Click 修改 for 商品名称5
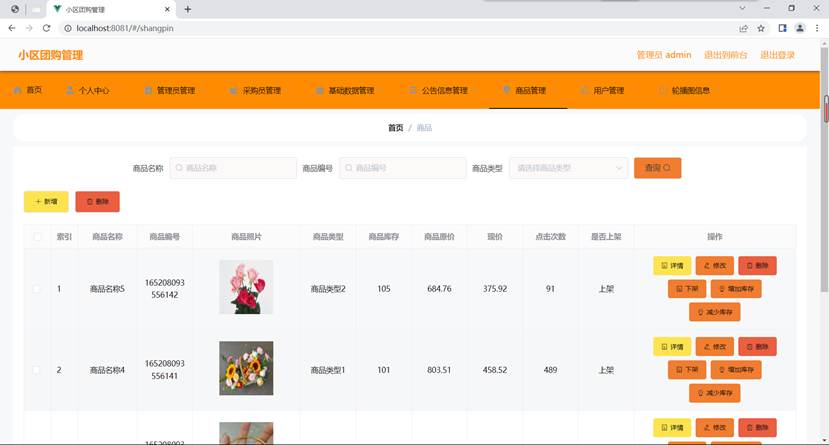 (715, 266)
